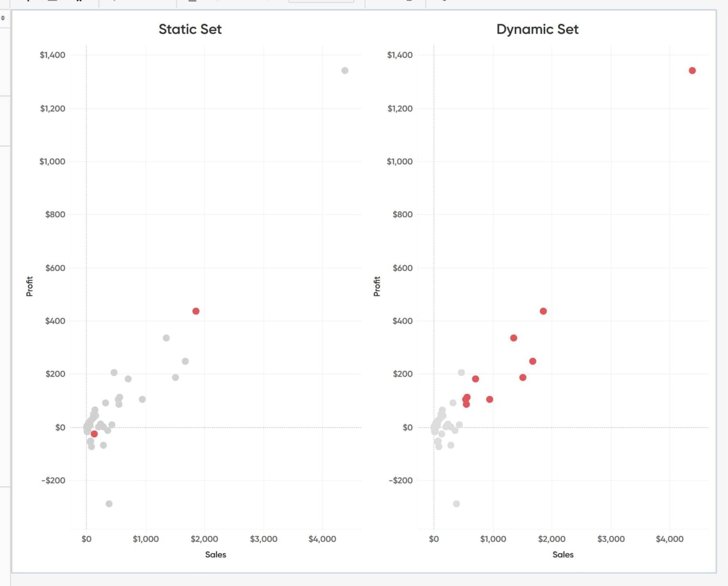
Task: Click the sort arrows icon in the left panel
Action: pyautogui.click(x=2, y=18)
